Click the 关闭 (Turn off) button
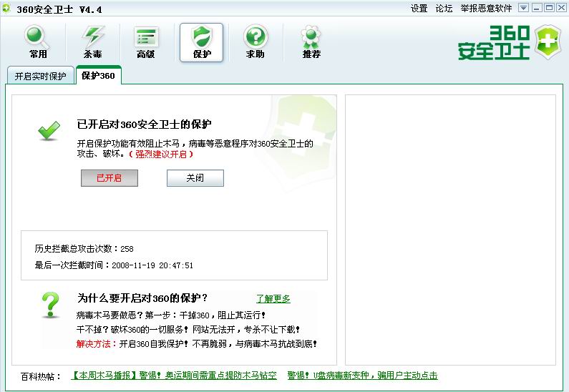 (x=195, y=178)
